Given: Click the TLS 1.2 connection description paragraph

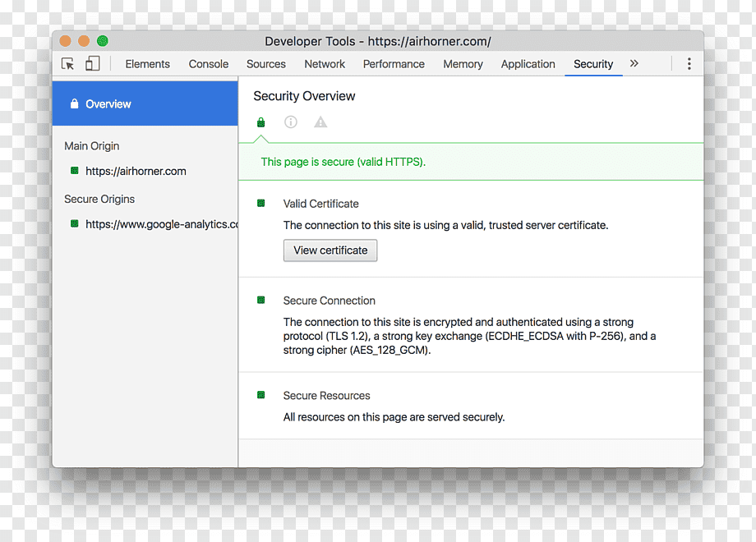Looking at the screenshot, I should pyautogui.click(x=469, y=336).
